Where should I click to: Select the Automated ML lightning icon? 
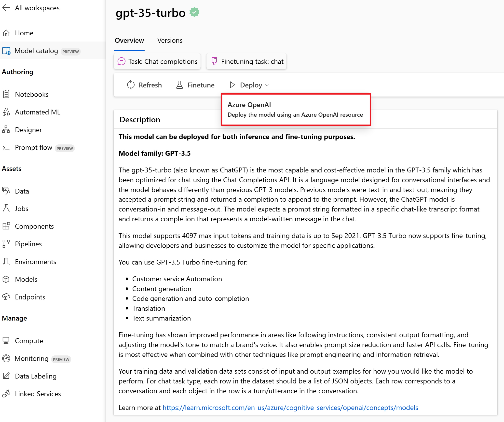coord(6,112)
